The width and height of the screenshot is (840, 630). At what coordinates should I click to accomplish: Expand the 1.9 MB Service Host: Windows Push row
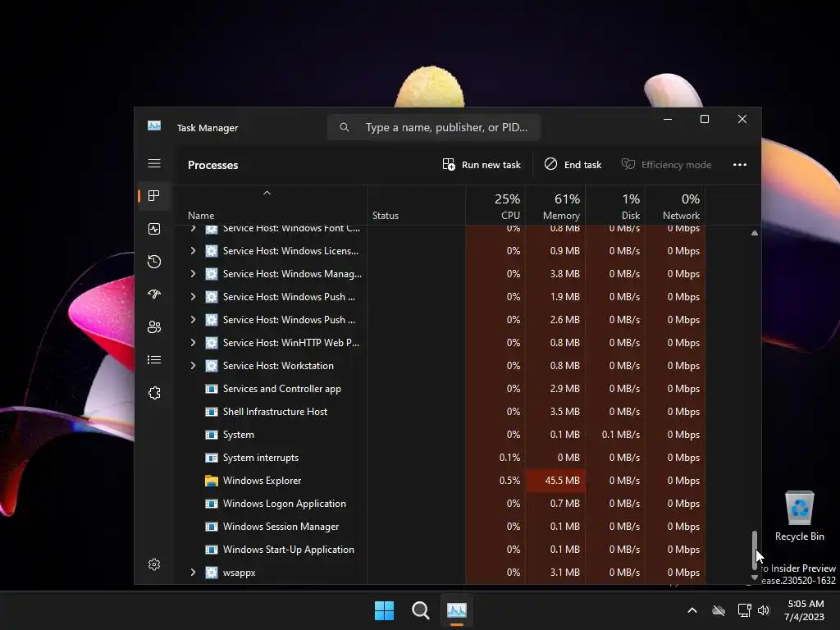193,297
